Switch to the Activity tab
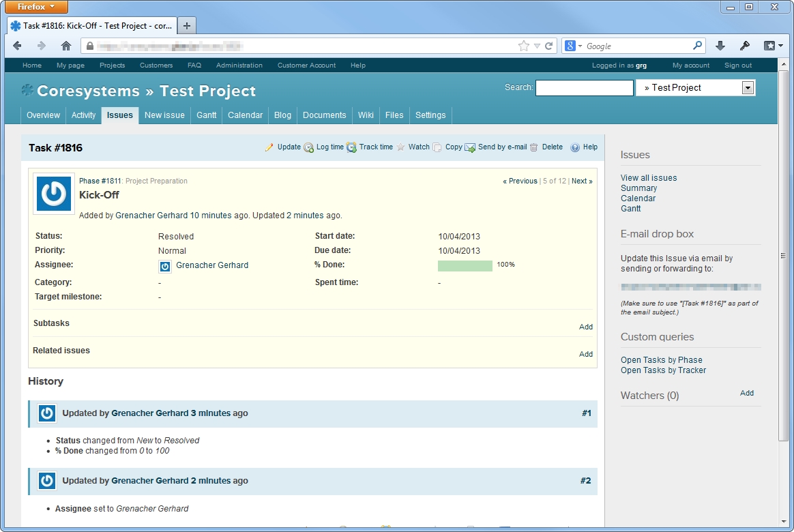This screenshot has width=794, height=532. [x=83, y=115]
